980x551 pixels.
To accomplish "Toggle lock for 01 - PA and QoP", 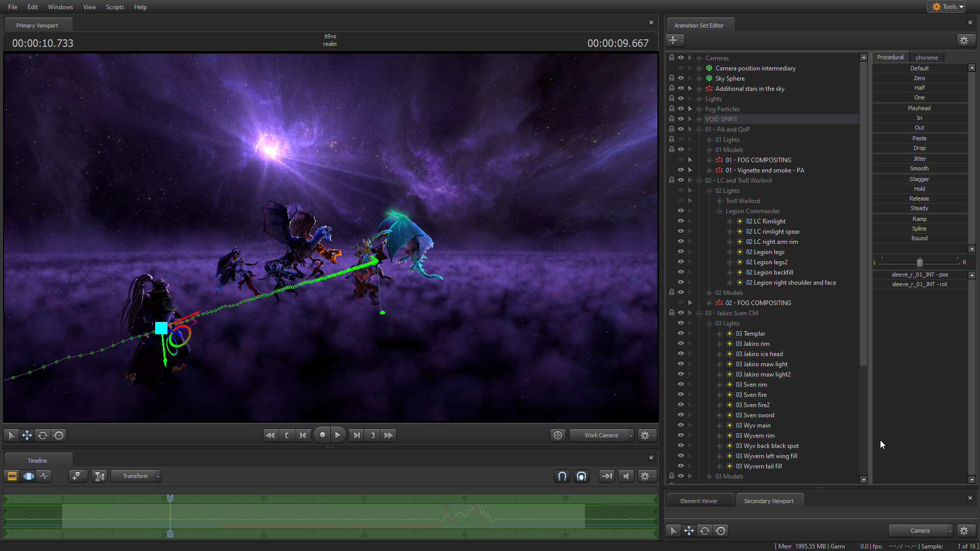I will click(x=672, y=129).
